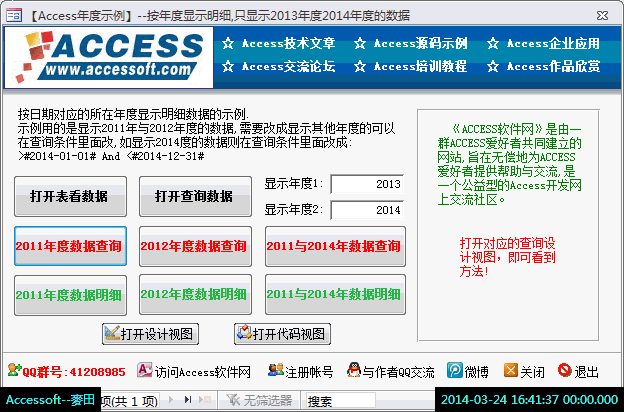This screenshot has height=412, width=624.
Task: Open Access培训教程 link
Action: coord(421,66)
